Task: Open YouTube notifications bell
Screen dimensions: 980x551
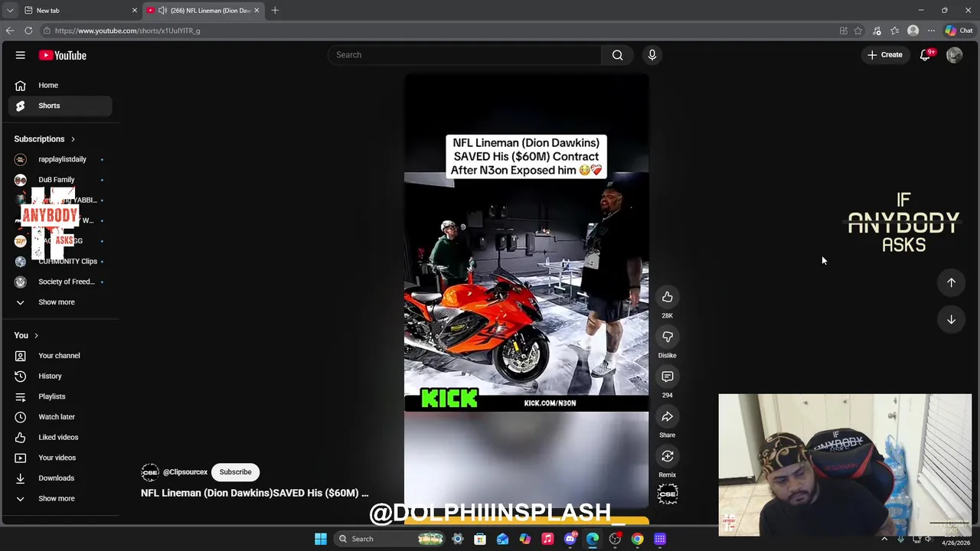Action: pos(925,55)
